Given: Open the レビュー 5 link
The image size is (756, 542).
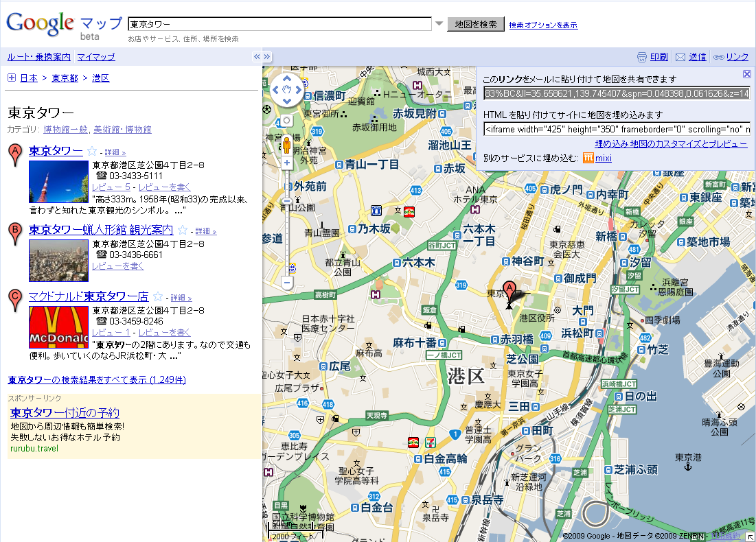Looking at the screenshot, I should (x=111, y=187).
